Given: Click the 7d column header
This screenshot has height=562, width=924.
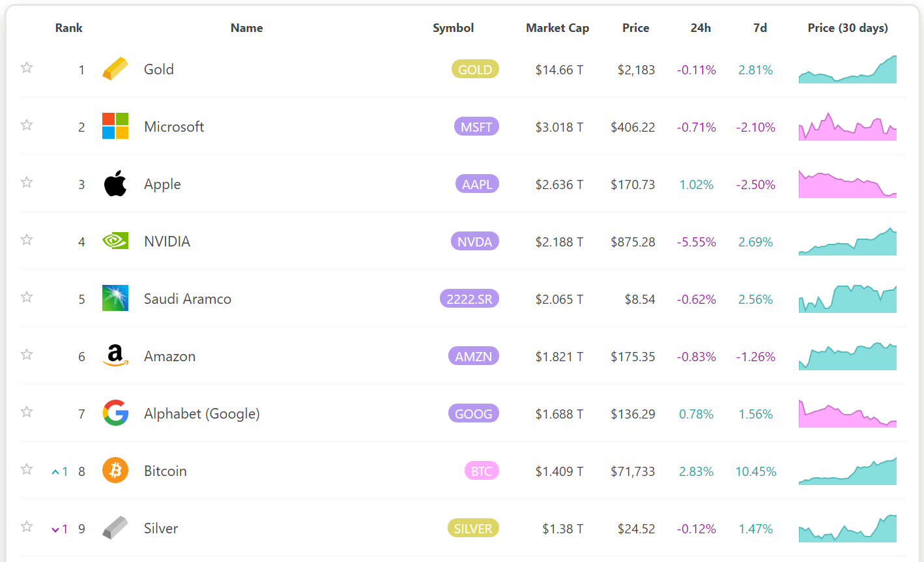Looking at the screenshot, I should click(760, 28).
